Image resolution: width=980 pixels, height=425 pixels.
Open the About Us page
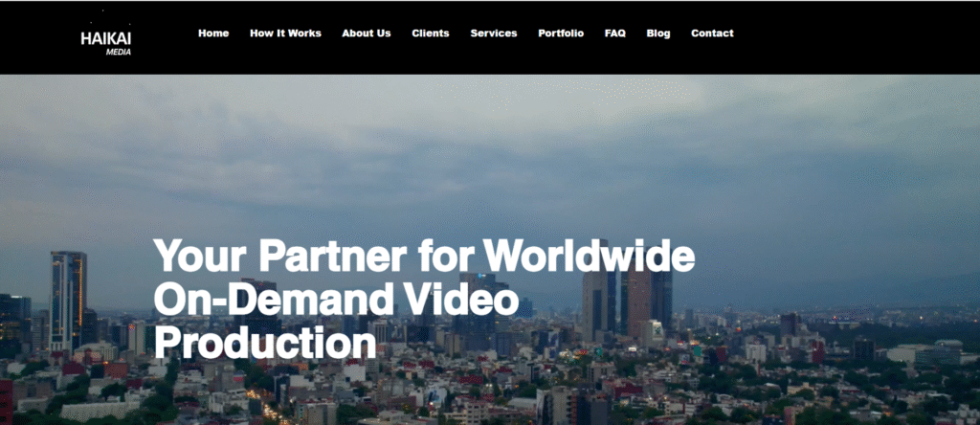point(367,34)
